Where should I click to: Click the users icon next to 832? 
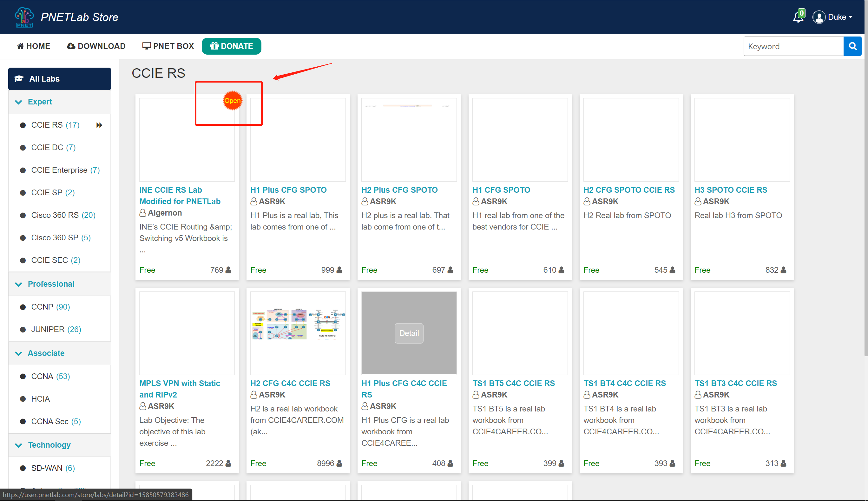point(783,270)
